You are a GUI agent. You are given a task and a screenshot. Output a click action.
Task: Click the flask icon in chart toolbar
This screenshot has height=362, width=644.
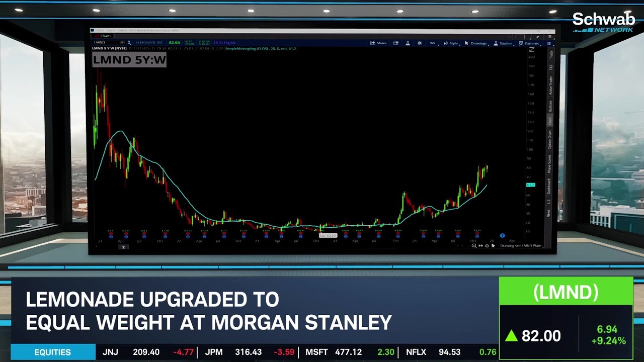pos(408,43)
